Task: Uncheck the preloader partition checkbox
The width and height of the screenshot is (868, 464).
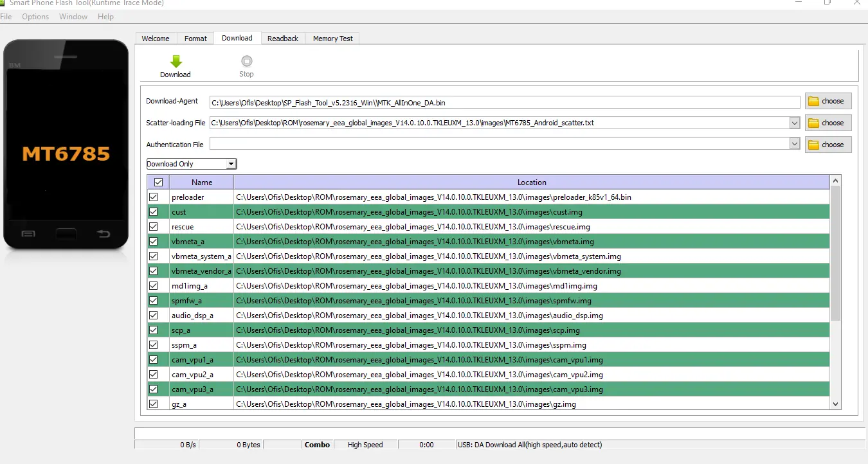Action: [x=153, y=197]
